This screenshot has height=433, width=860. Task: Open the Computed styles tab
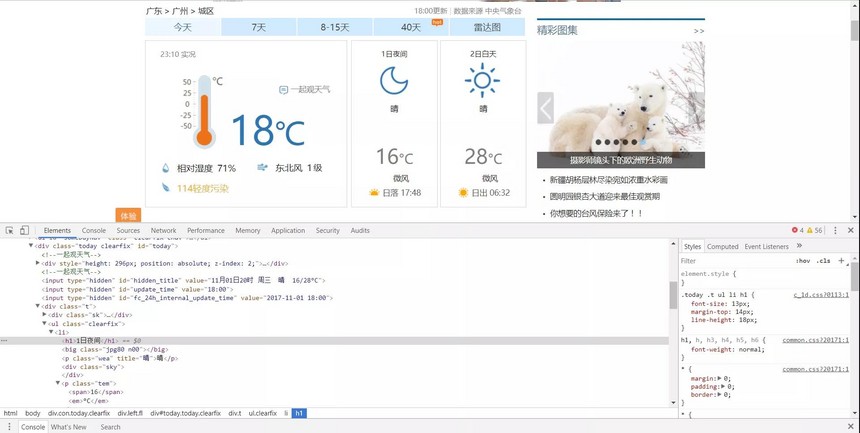[x=722, y=246]
